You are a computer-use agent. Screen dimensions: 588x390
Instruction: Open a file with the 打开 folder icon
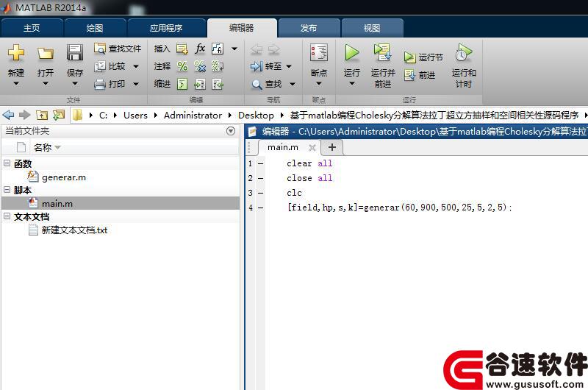tap(45, 53)
